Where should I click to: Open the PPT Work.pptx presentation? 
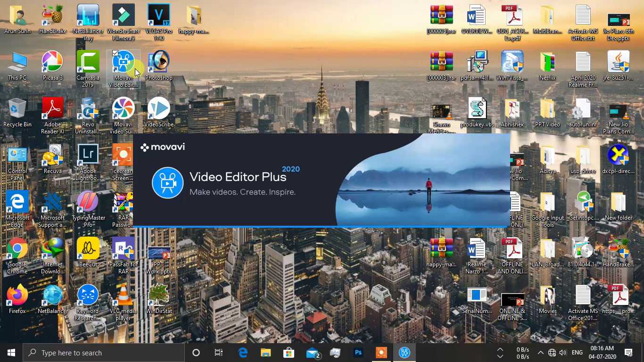(x=158, y=252)
